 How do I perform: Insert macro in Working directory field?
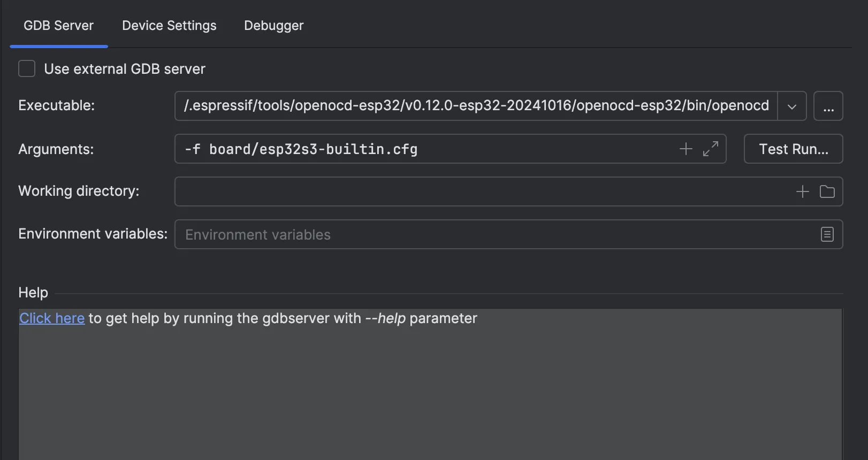802,191
